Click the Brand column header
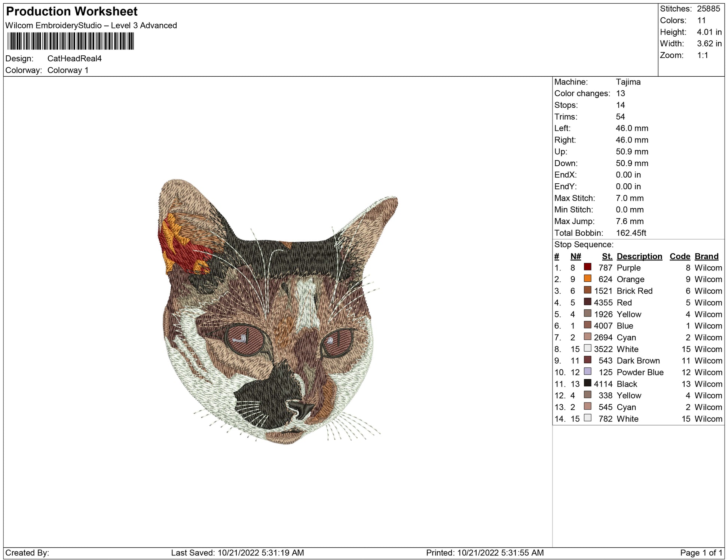The width and height of the screenshot is (728, 560). point(706,256)
